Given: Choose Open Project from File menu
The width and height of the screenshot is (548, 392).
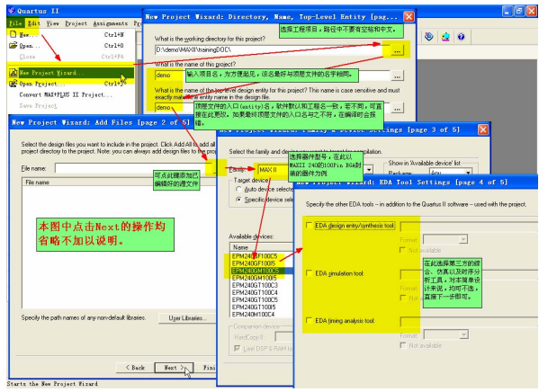Looking at the screenshot, I should (x=72, y=84).
